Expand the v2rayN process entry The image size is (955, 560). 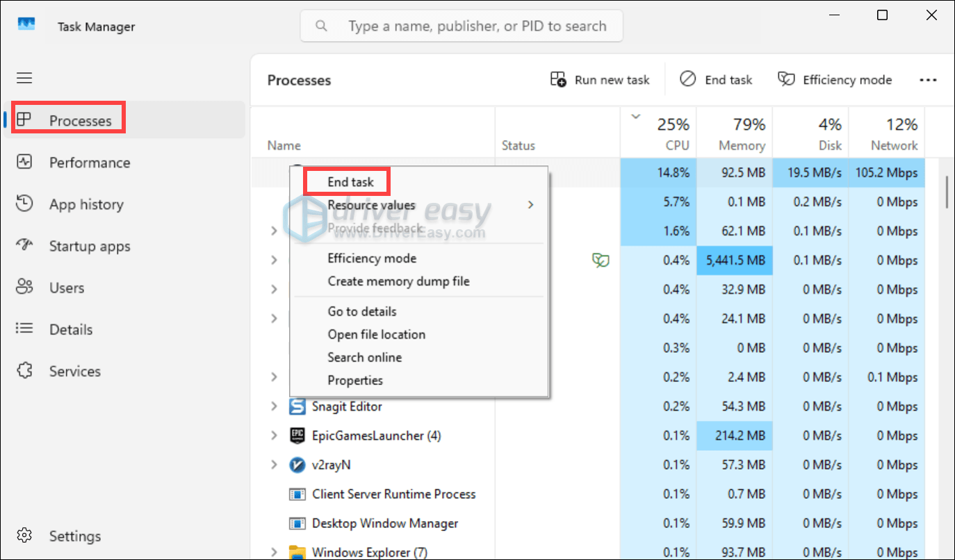(x=274, y=465)
